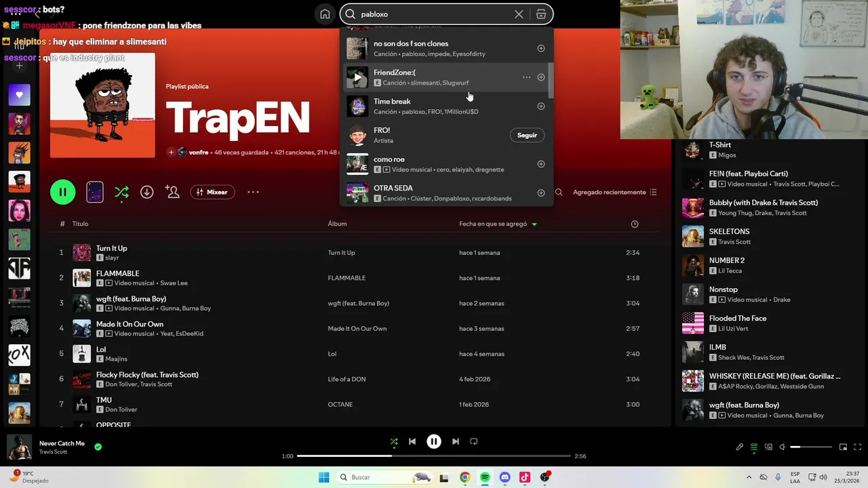
Task: Sort tracks by Título column
Action: (x=80, y=224)
